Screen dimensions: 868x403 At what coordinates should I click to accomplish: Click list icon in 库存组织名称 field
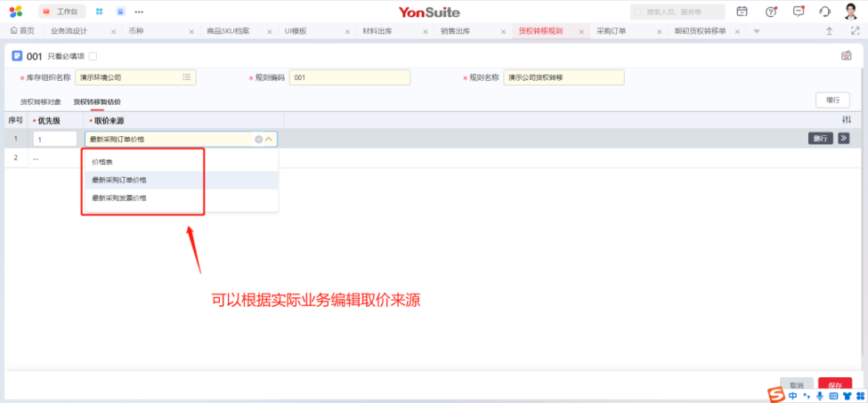click(186, 77)
